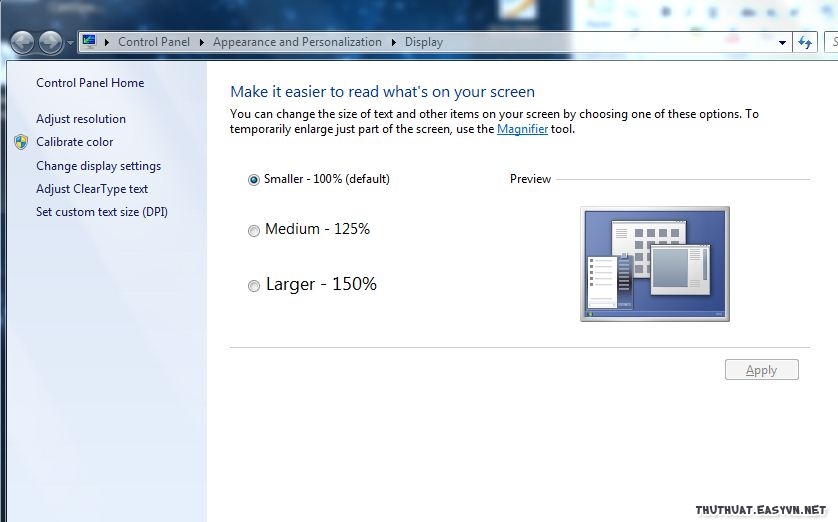Open the Magnifier tool link
The image size is (838, 522).
coord(522,129)
